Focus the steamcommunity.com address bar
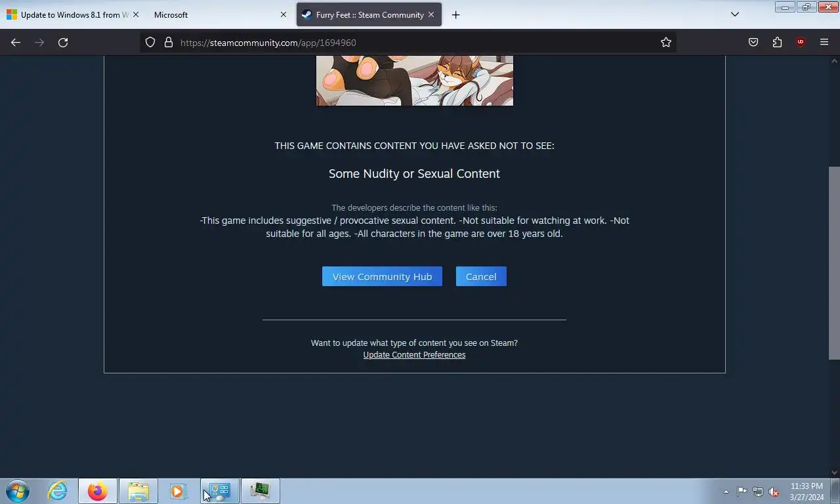840x504 pixels. click(x=407, y=42)
